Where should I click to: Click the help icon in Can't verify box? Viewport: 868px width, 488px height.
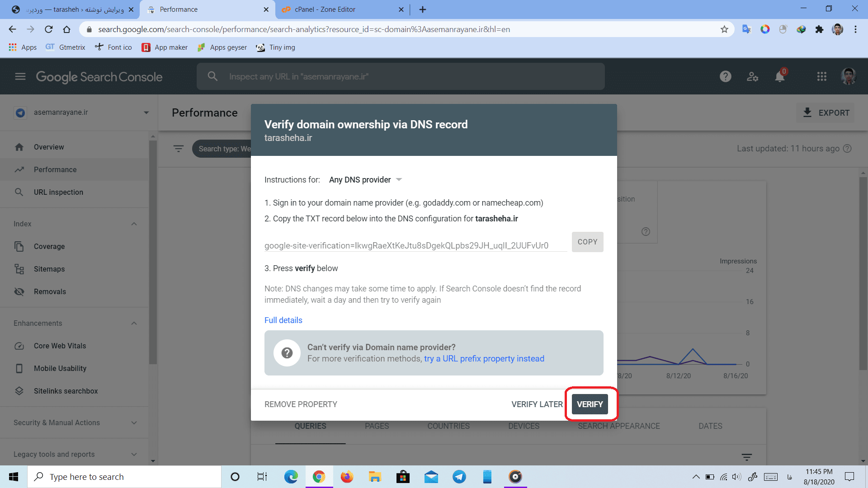click(x=287, y=353)
